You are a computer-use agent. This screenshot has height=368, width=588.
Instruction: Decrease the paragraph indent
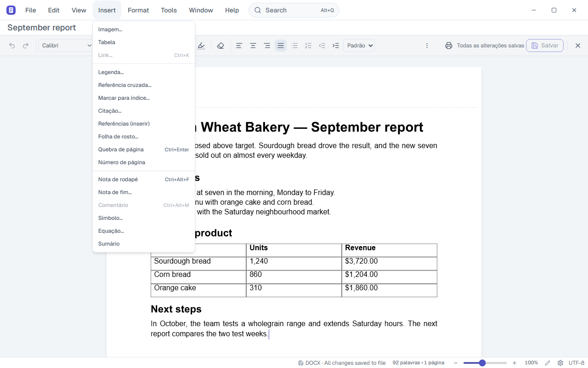coord(322,46)
